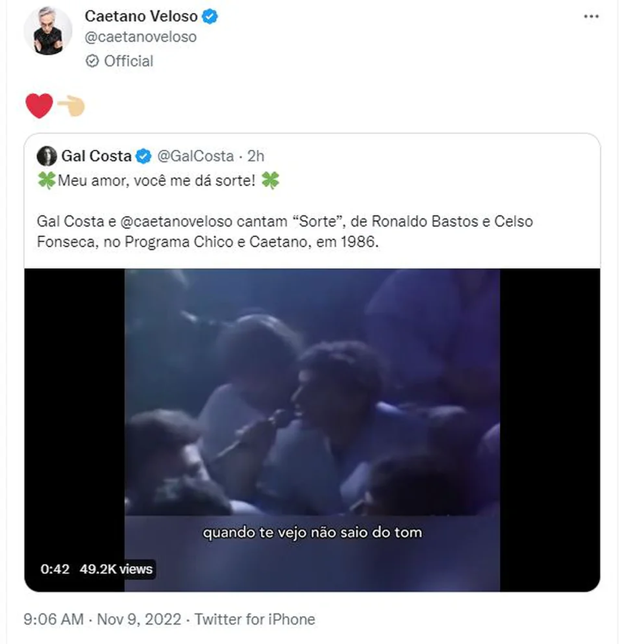Click Caetano Veloso's profile avatar

[x=48, y=32]
